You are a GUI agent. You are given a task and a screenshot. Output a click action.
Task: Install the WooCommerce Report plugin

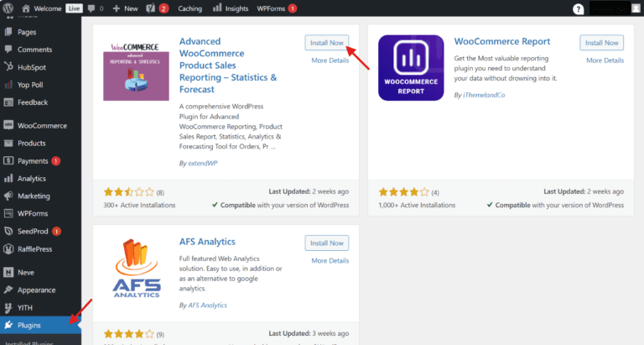pos(602,43)
